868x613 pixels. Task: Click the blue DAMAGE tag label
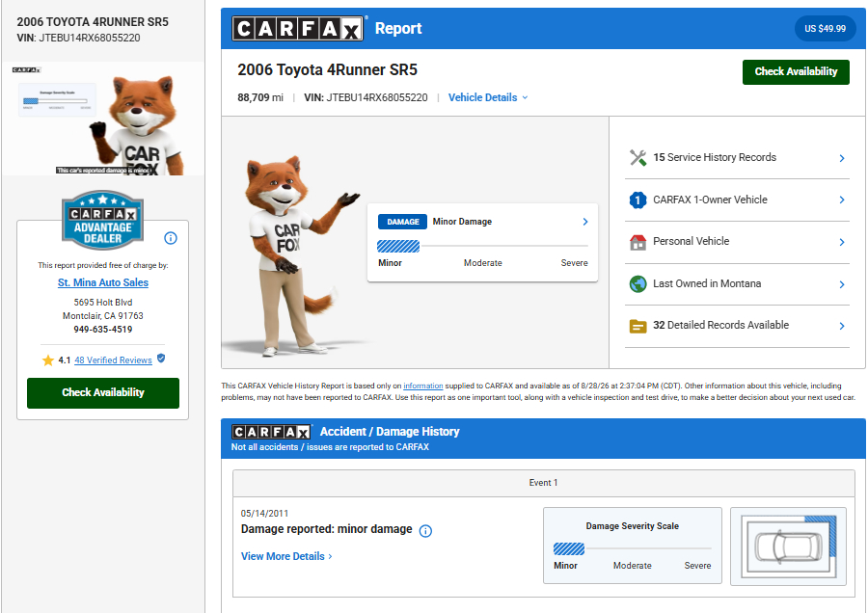(x=402, y=222)
